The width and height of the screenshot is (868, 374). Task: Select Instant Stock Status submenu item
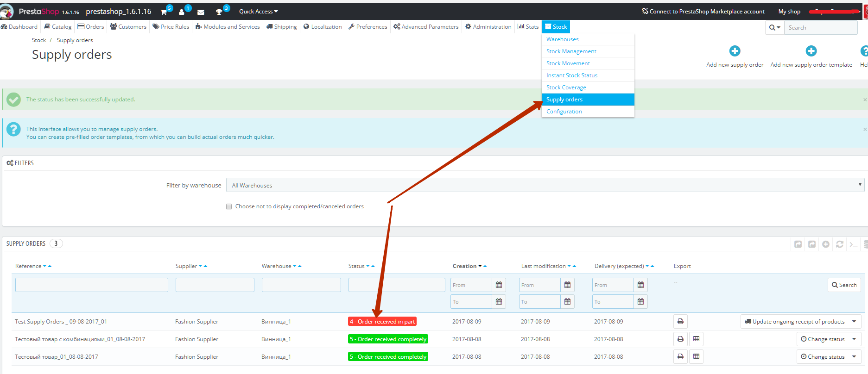click(x=588, y=75)
